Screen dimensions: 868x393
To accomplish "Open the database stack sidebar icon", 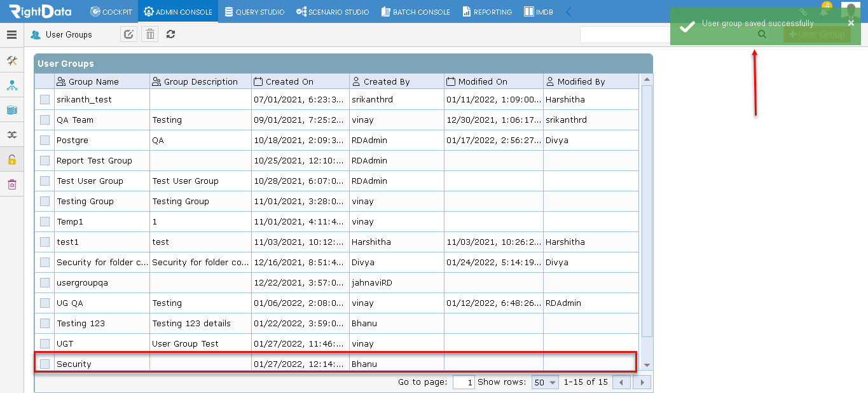I will [x=11, y=110].
